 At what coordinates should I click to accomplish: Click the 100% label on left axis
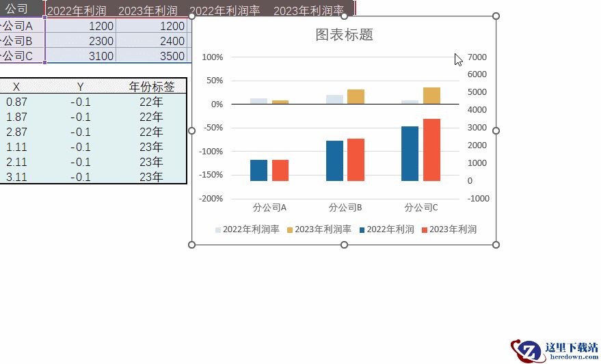[213, 57]
